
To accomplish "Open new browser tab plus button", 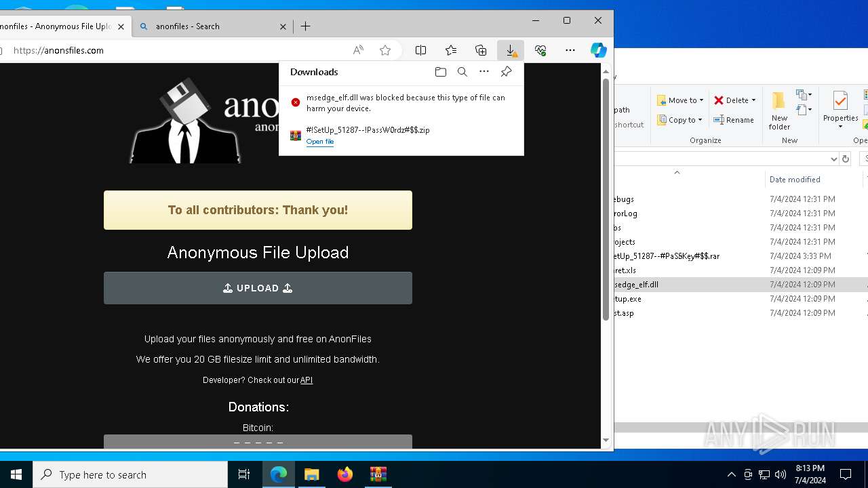I will tap(306, 26).
